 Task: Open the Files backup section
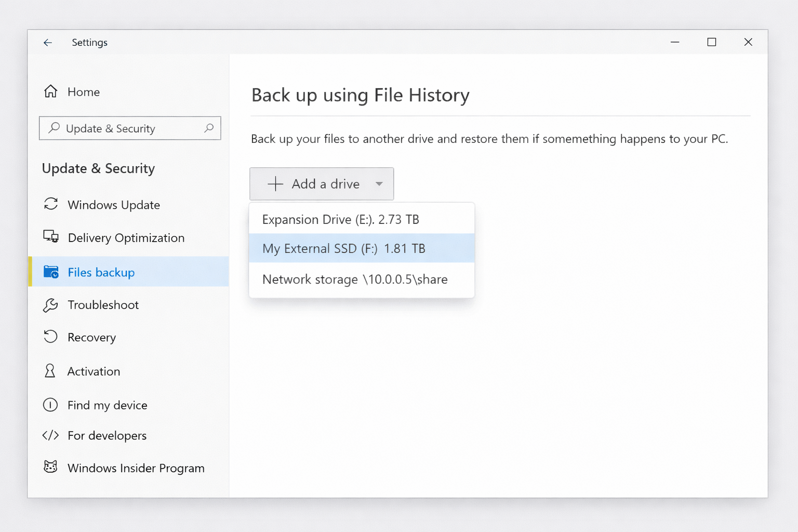pos(101,272)
